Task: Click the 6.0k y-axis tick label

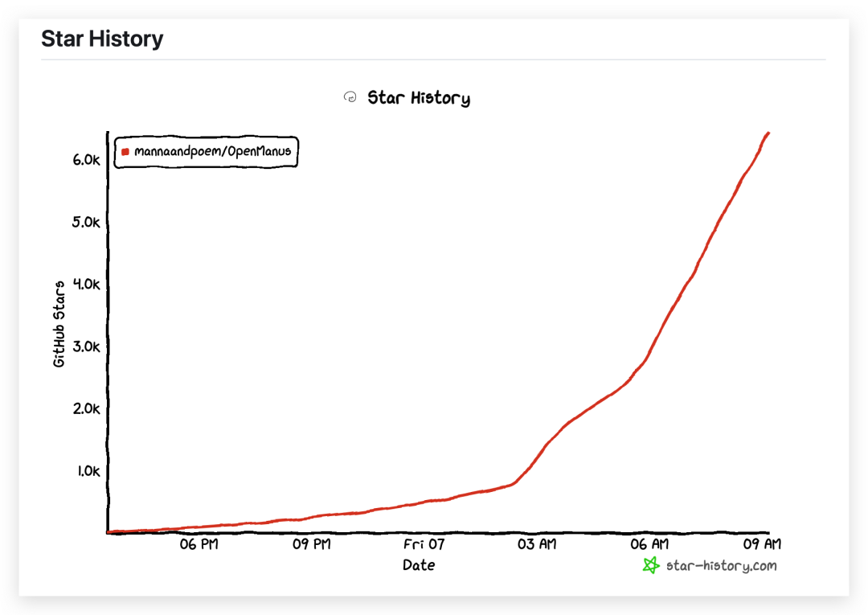Action: [x=86, y=160]
